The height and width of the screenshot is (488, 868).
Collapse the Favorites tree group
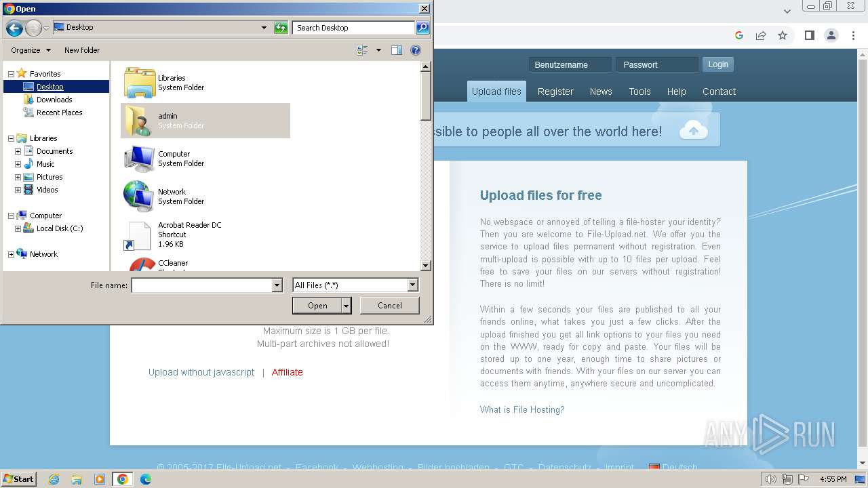(11, 74)
